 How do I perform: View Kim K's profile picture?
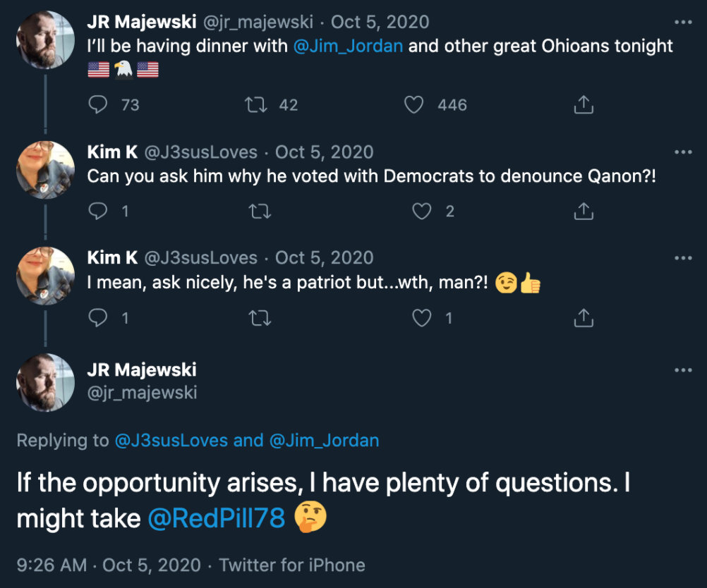(45, 169)
